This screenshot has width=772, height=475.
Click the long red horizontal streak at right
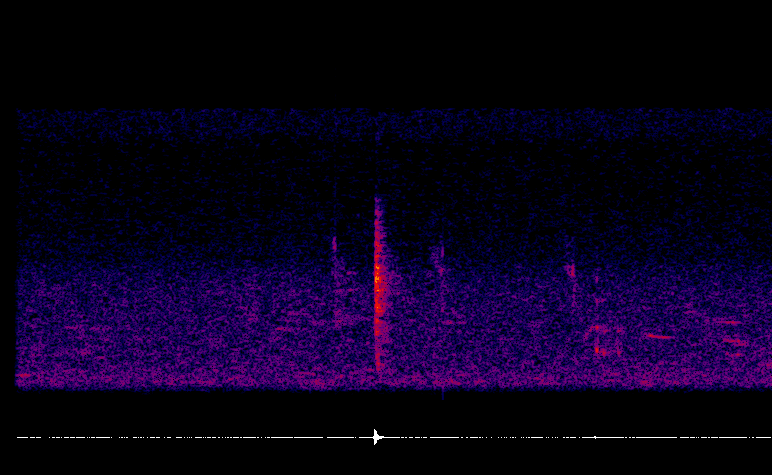point(660,337)
